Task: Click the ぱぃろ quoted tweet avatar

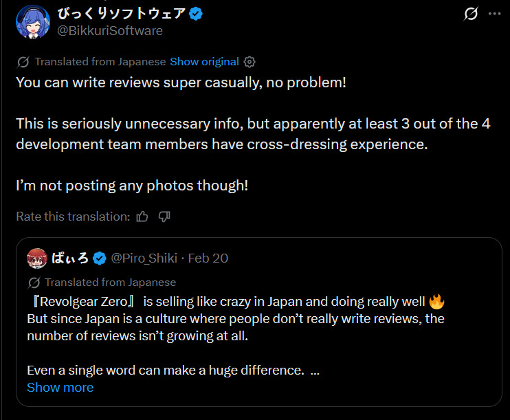Action: pos(36,258)
